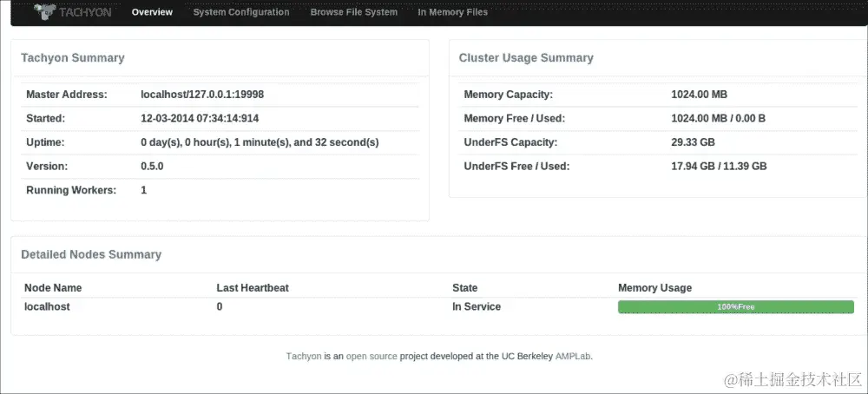Click the Memory Free / Used label

514,118
